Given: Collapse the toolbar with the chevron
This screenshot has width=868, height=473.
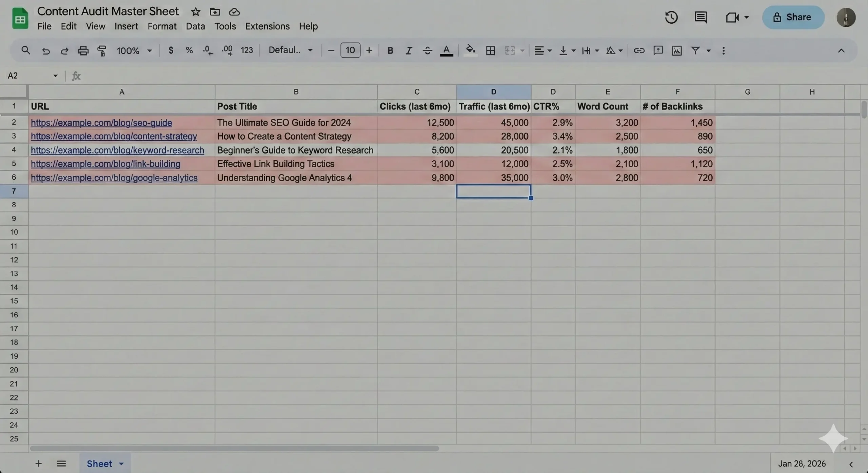Looking at the screenshot, I should pos(841,51).
